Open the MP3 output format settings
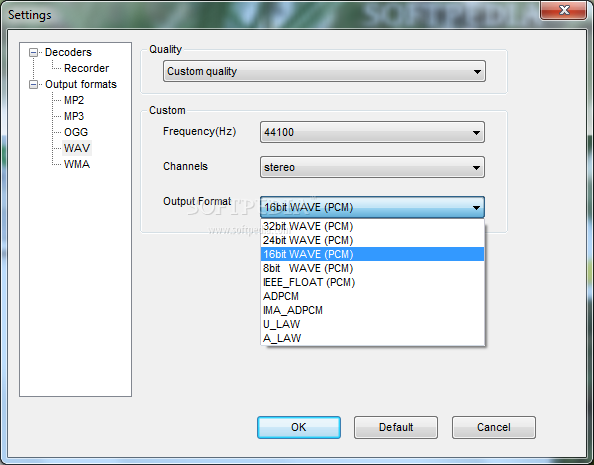This screenshot has height=465, width=594. click(x=74, y=116)
